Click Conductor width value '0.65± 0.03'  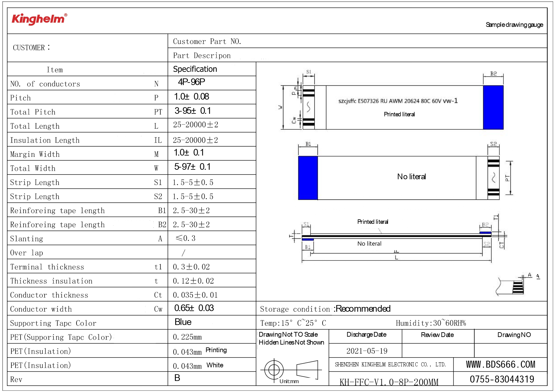(194, 308)
